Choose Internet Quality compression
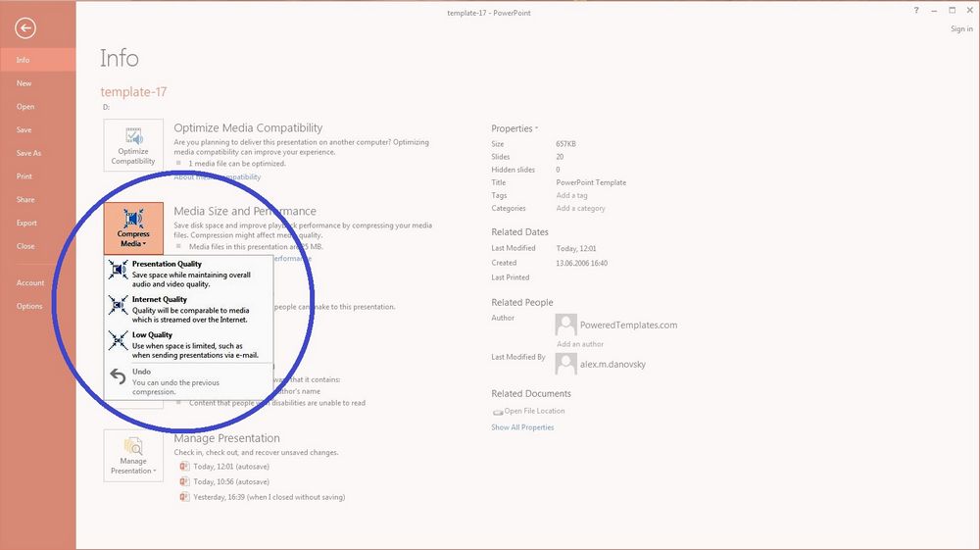The height and width of the screenshot is (550, 980). tap(188, 310)
